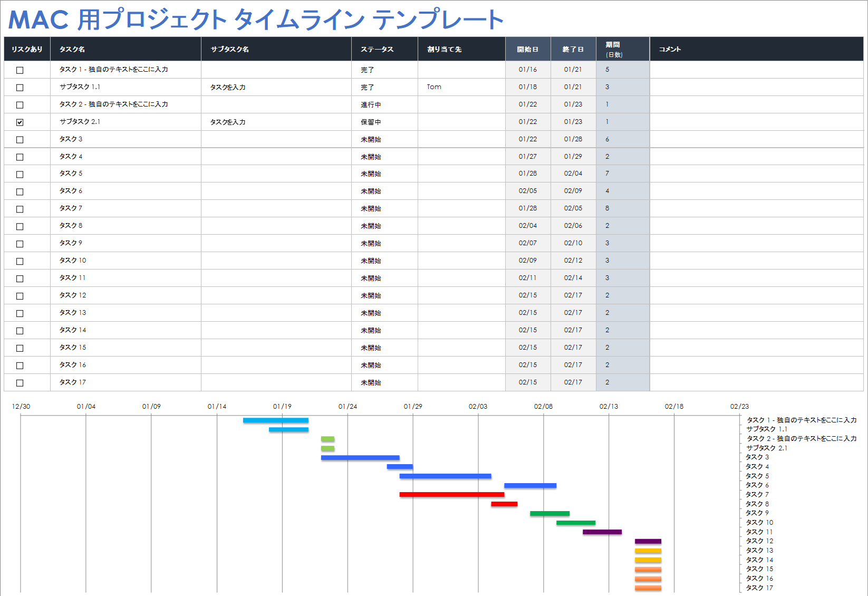Image resolution: width=868 pixels, height=596 pixels.
Task: Click the 12/30 chart axis label
Action: pyautogui.click(x=21, y=407)
